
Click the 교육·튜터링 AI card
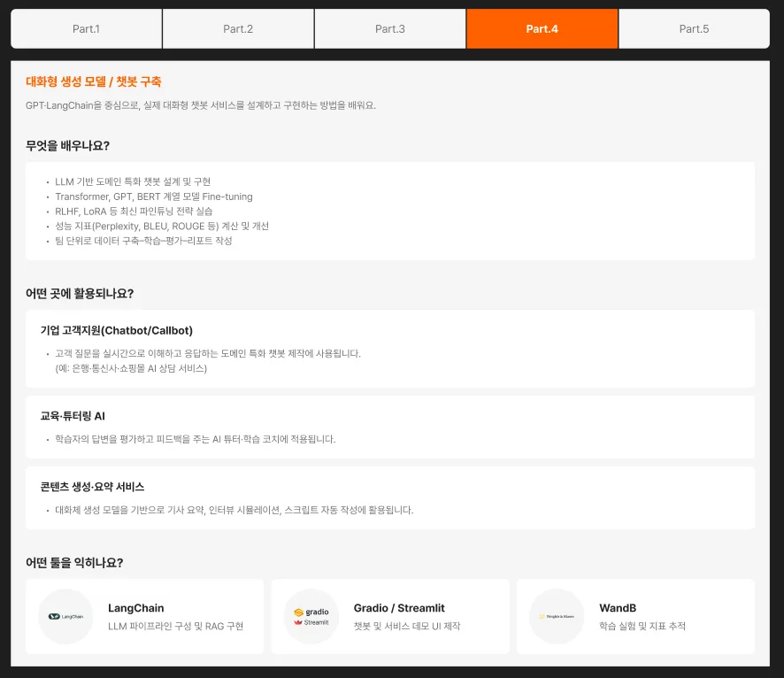point(390,426)
